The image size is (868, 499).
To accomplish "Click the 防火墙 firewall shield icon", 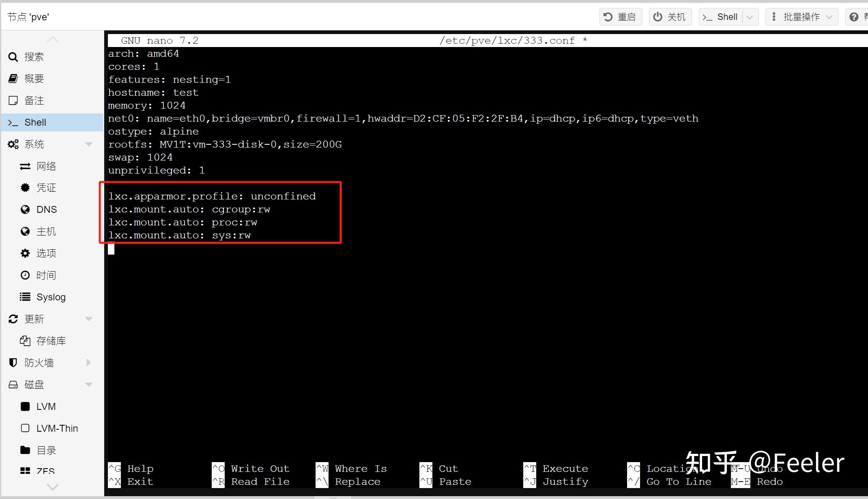I will (x=12, y=362).
